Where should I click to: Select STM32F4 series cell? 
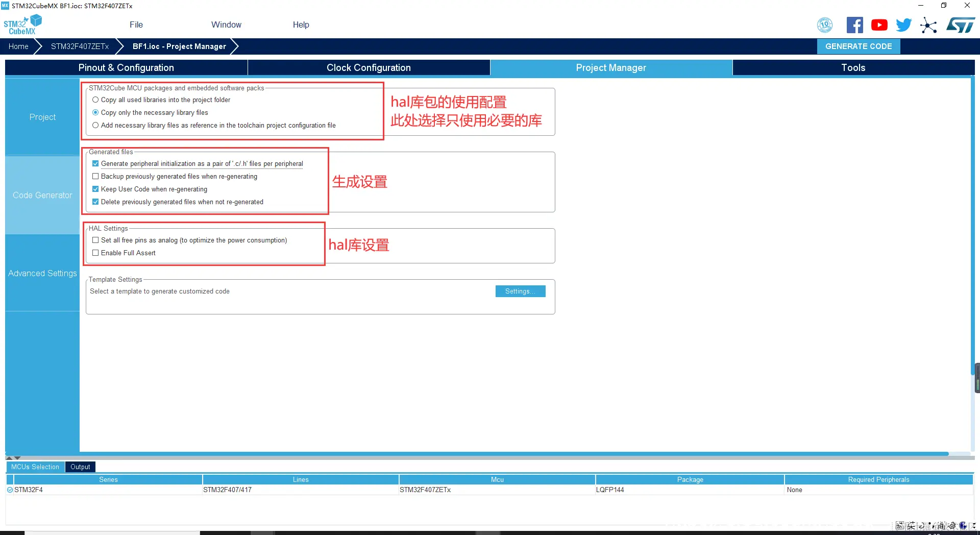(x=108, y=490)
